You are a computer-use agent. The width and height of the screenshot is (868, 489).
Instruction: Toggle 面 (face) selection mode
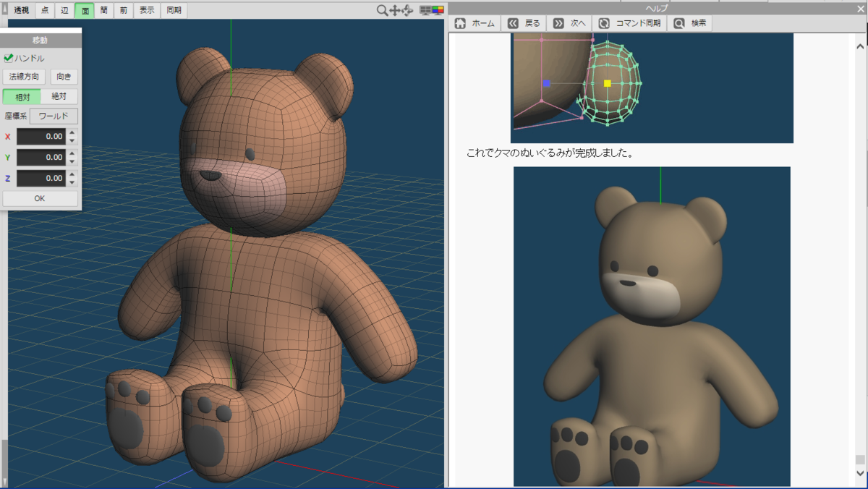(x=85, y=10)
